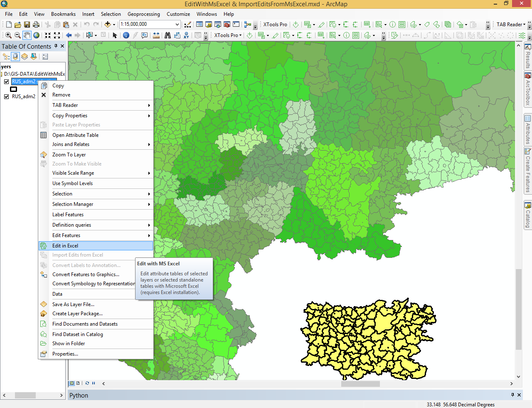Click the black outline symbol swatch
Screen dimensions: 532x408
[x=14, y=89]
